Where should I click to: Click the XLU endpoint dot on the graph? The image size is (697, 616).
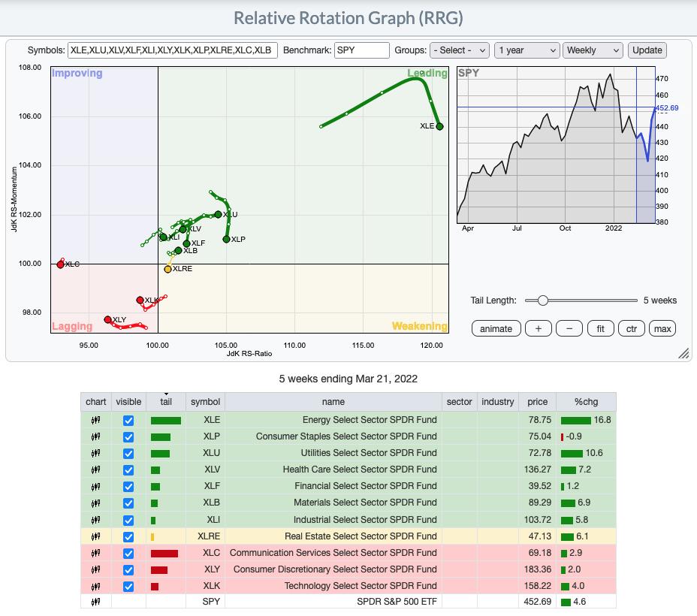pos(218,214)
